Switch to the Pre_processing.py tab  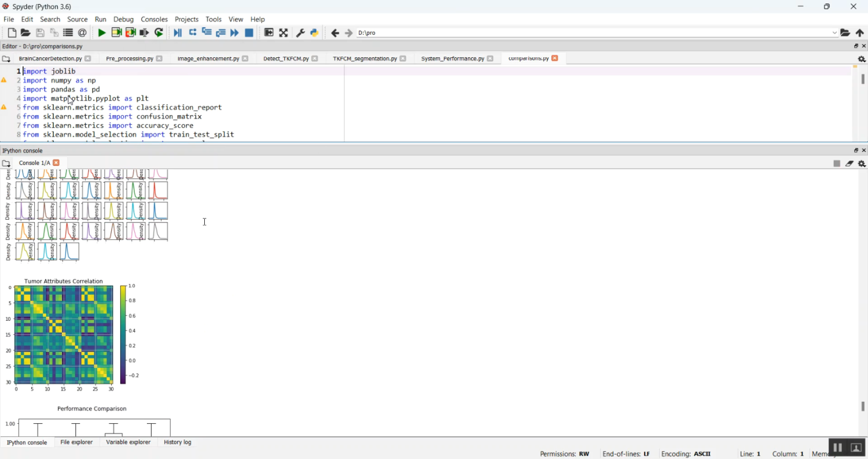coord(130,58)
